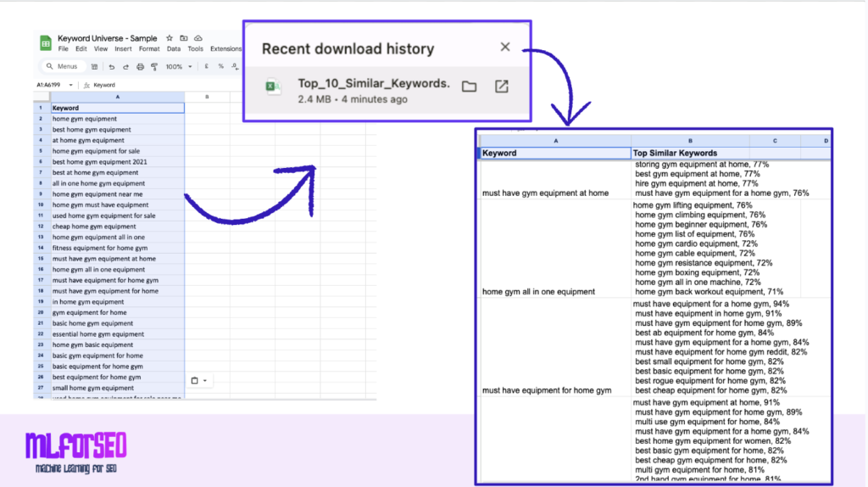Click cell 'small home gym equipment'
The height and width of the screenshot is (487, 868).
(x=117, y=388)
